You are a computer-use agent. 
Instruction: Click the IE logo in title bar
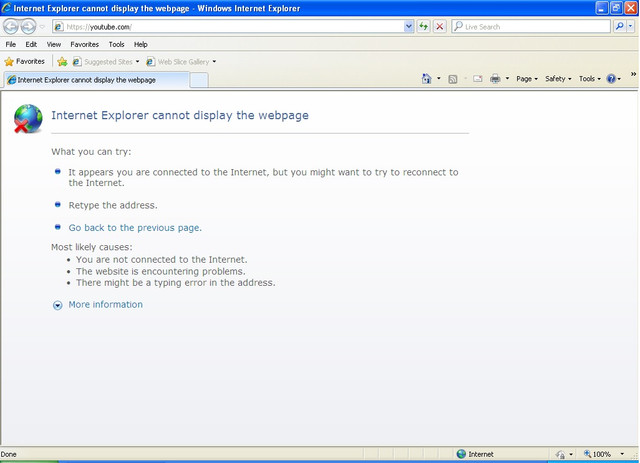coord(7,8)
